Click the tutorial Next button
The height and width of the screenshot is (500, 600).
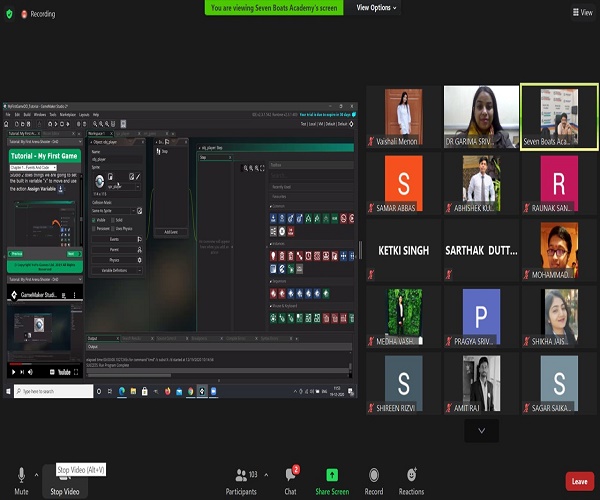coord(74,254)
